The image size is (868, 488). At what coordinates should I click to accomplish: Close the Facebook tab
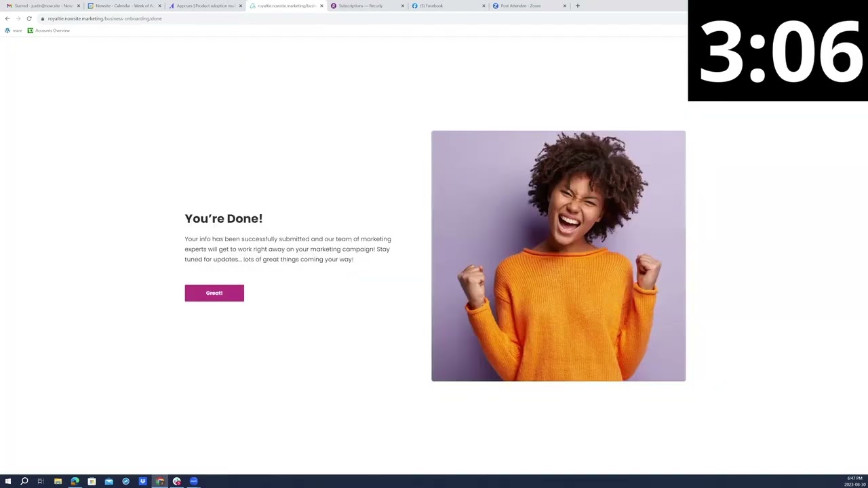pos(484,5)
